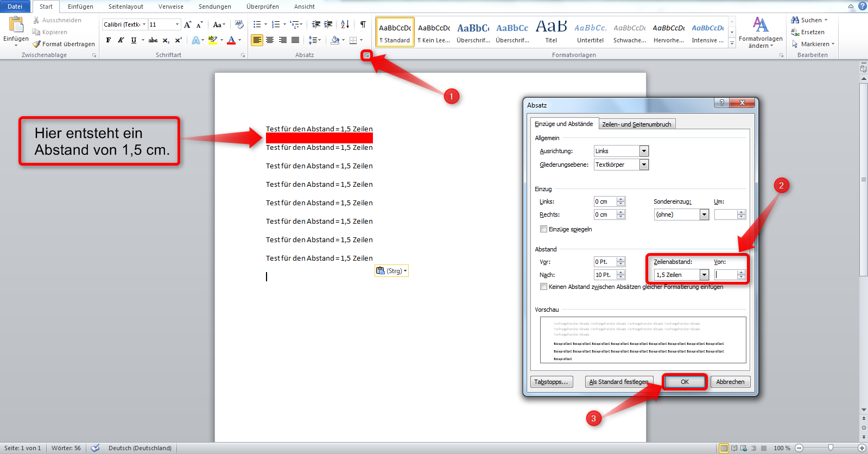
Task: Click the Von line spacing value field
Action: (x=726, y=275)
